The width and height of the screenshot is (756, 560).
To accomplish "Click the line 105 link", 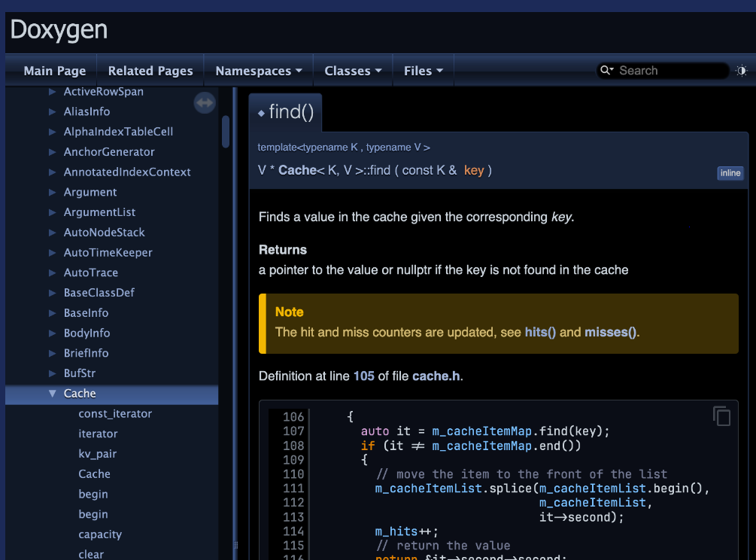I will tap(364, 376).
